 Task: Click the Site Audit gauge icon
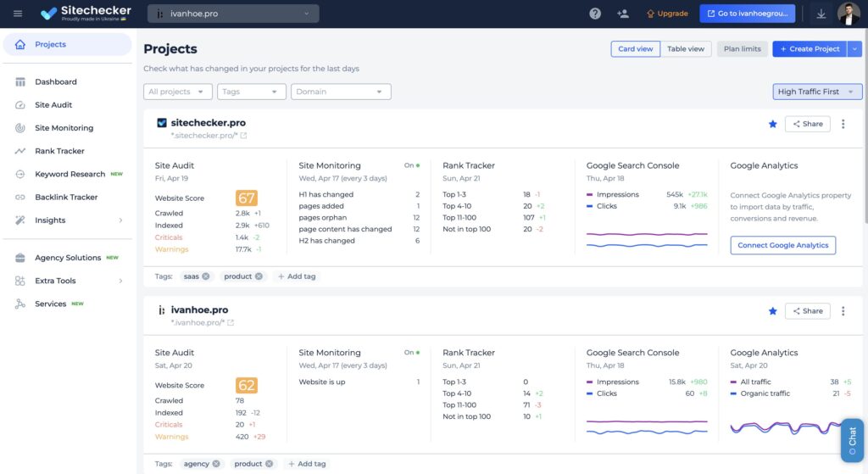point(20,104)
